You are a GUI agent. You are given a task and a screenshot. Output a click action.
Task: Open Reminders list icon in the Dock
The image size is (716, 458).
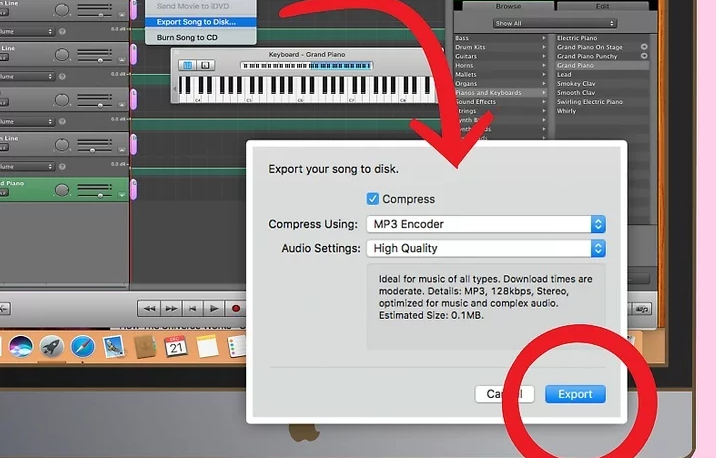237,347
